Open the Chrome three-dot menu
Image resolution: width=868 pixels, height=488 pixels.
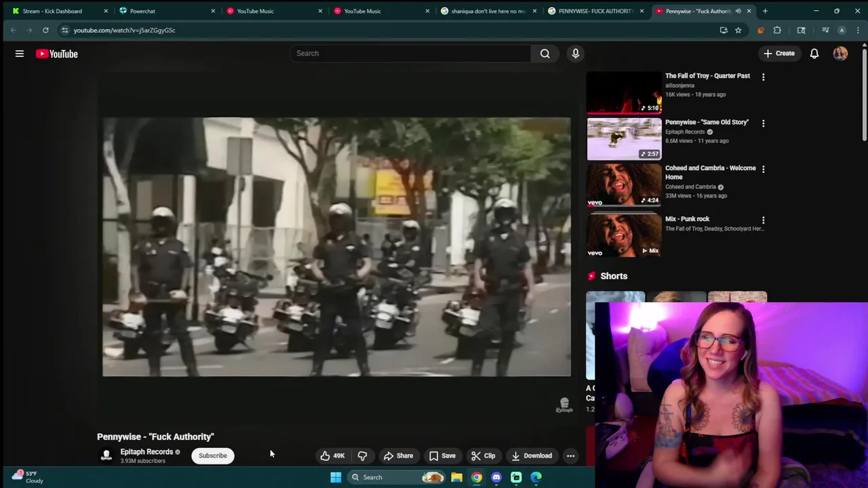click(858, 30)
